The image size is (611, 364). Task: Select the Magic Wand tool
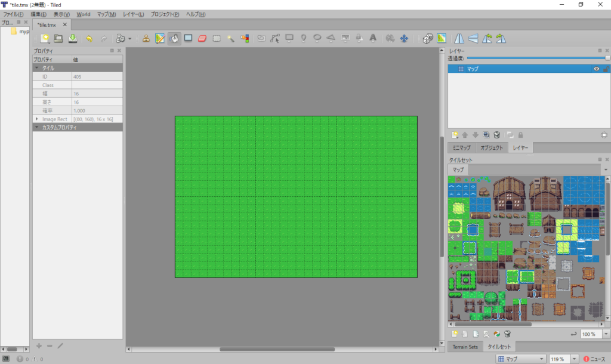230,38
